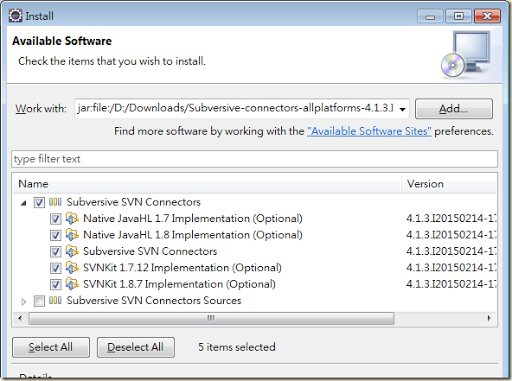Uncheck the Subversive SVN Connectors group checkbox
512x381 pixels.
click(39, 202)
